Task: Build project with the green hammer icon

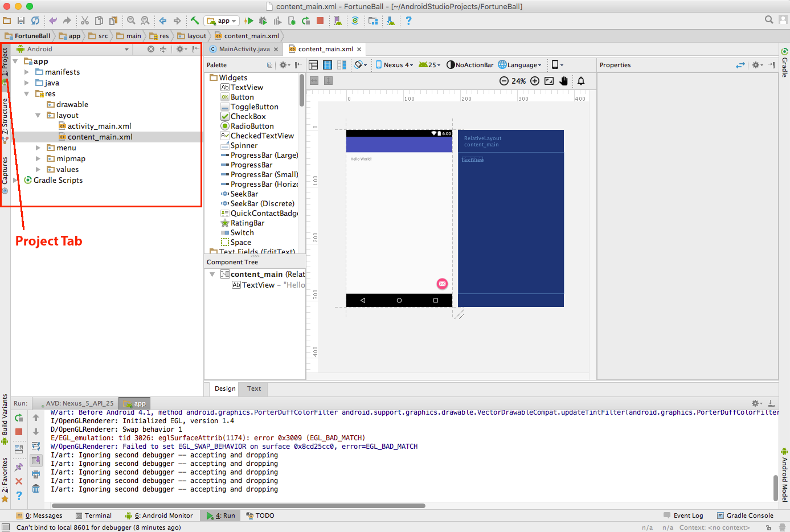Action: pos(195,21)
